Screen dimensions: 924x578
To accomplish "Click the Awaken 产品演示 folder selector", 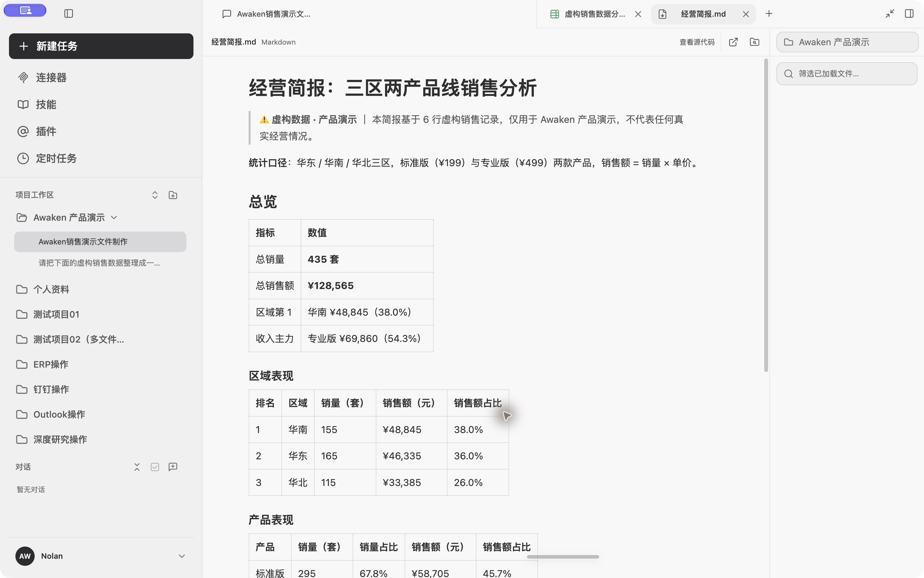I will tap(847, 42).
